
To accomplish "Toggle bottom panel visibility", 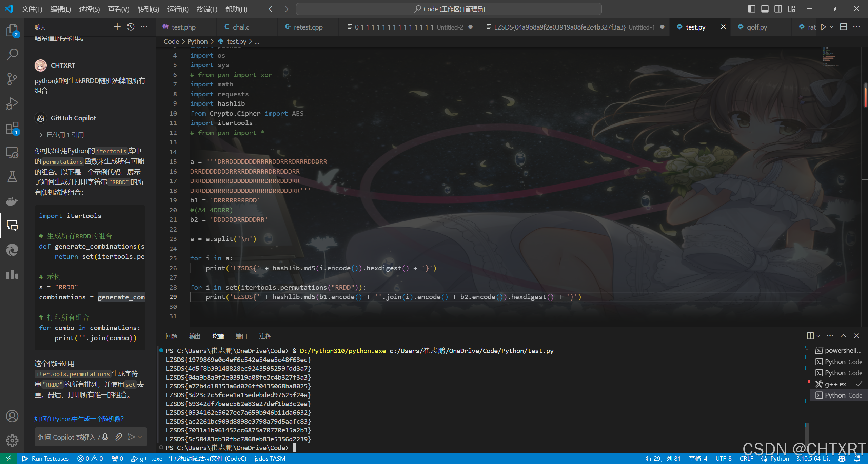I will pyautogui.click(x=765, y=9).
